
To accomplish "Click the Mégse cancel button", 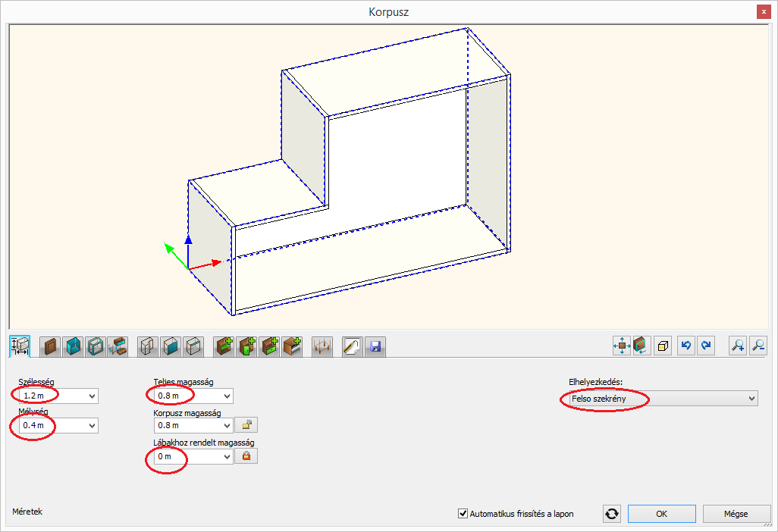I will tap(736, 514).
